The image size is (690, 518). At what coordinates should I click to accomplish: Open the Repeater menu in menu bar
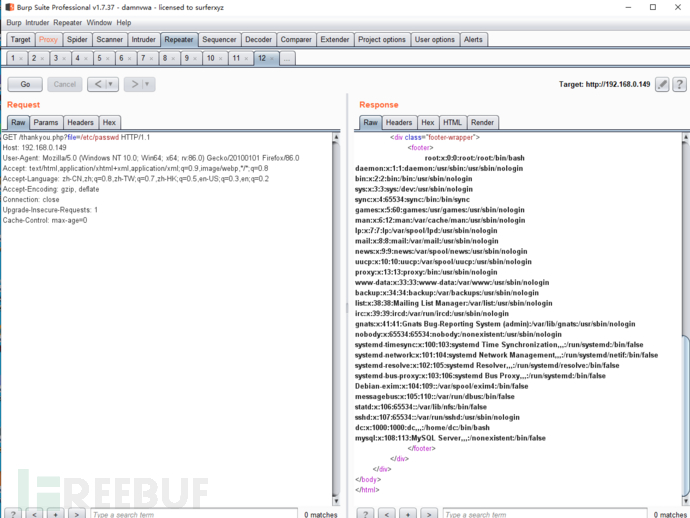point(67,22)
